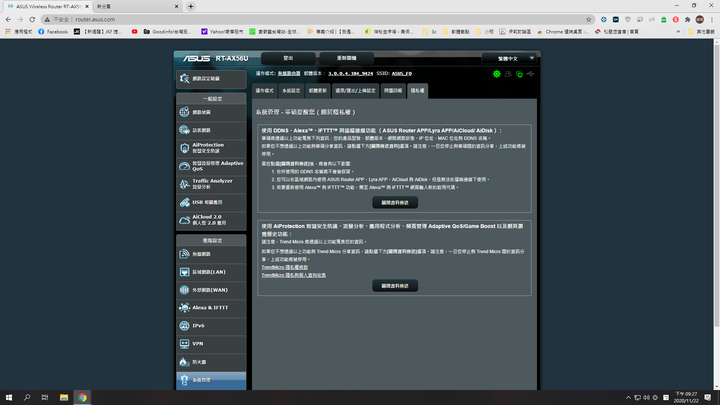Switch to the operation mode tab
This screenshot has width=720, height=405.
pos(264,90)
